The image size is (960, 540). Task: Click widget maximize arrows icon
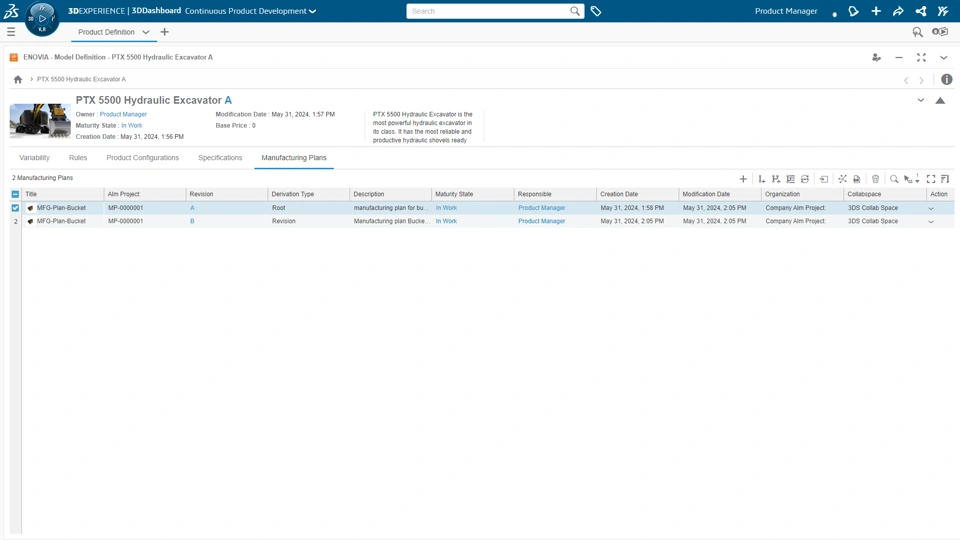click(921, 57)
